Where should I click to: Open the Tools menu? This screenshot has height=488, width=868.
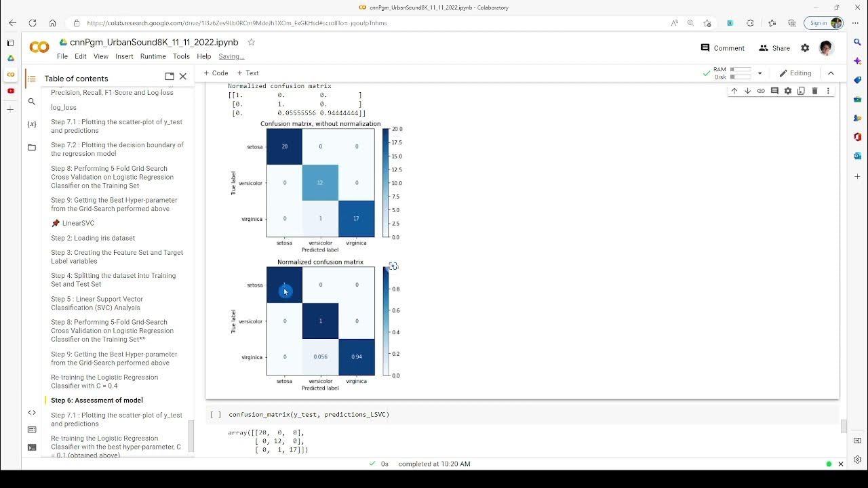pos(181,56)
